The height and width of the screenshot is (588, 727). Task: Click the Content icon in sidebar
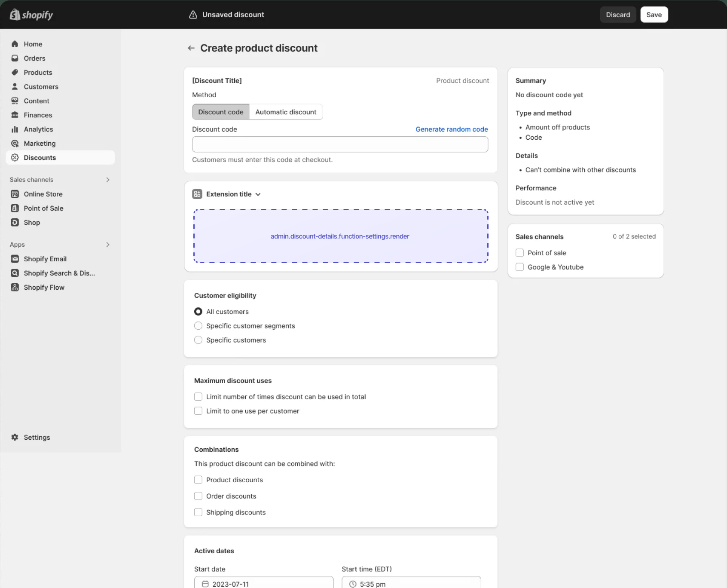(x=15, y=101)
